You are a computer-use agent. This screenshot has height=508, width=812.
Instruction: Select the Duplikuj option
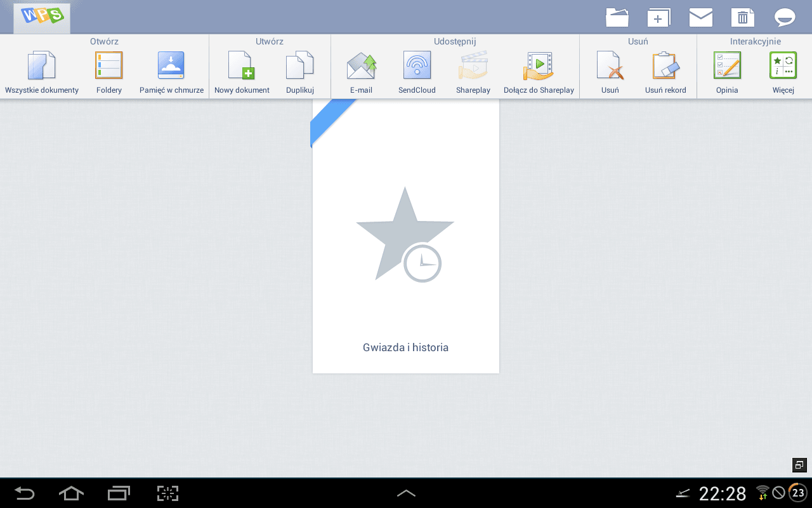(x=300, y=73)
